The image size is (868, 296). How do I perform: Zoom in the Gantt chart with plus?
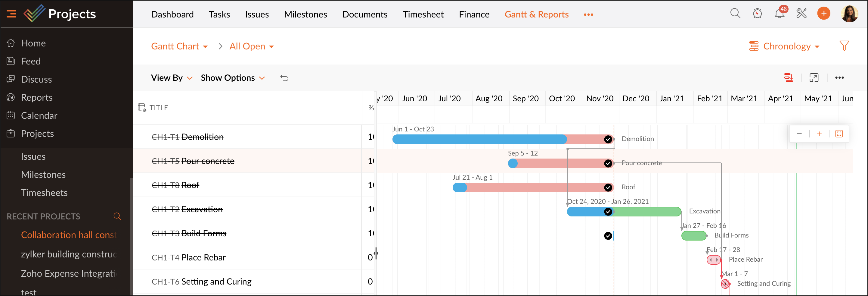point(819,134)
